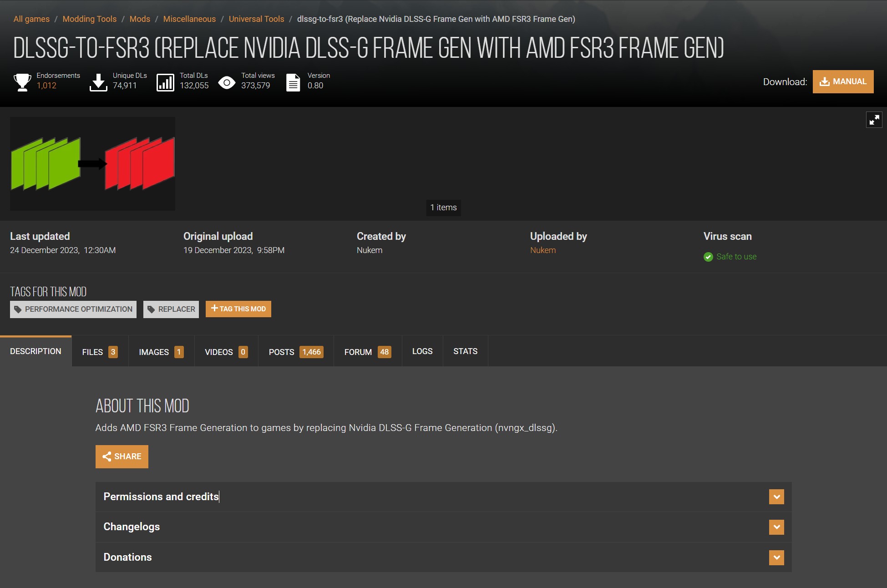This screenshot has height=588, width=887.
Task: Click Tag This Mod button
Action: [238, 309]
